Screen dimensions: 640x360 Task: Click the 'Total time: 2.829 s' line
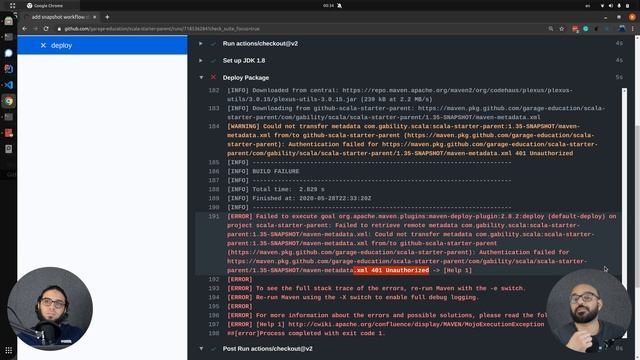[276, 189]
